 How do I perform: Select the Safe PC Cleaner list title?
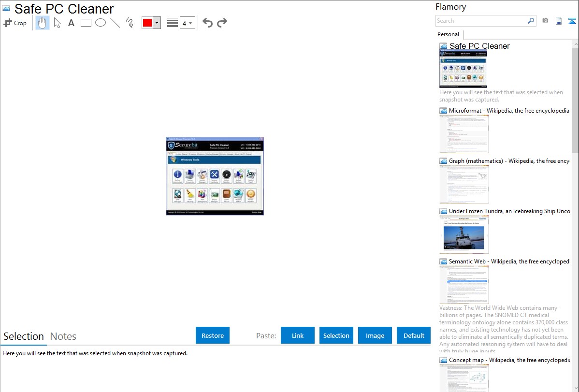pos(479,46)
